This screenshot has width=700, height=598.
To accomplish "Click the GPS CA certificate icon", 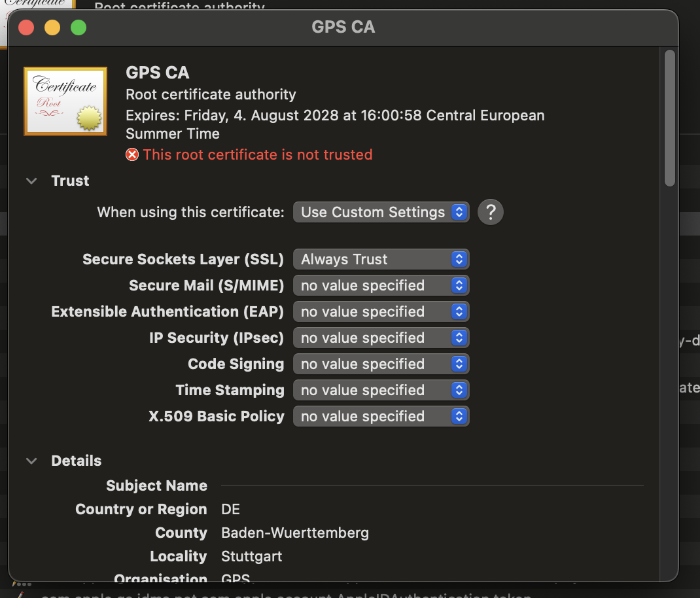I will click(65, 101).
